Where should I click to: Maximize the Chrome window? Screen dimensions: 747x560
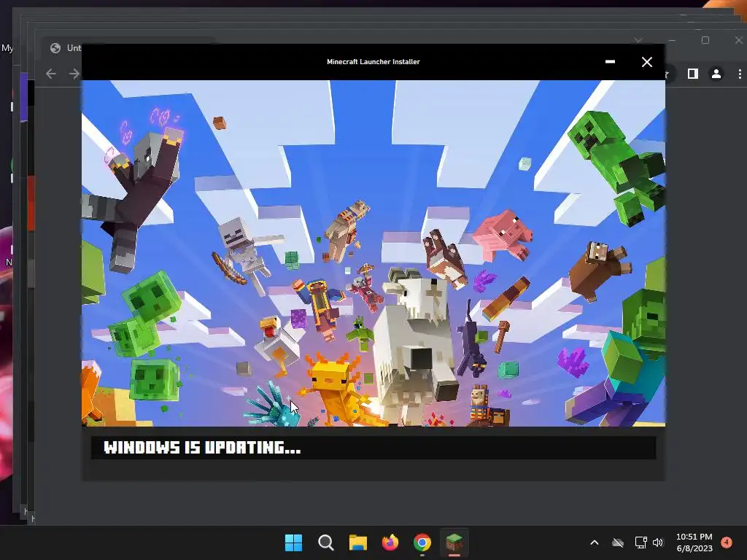click(705, 41)
